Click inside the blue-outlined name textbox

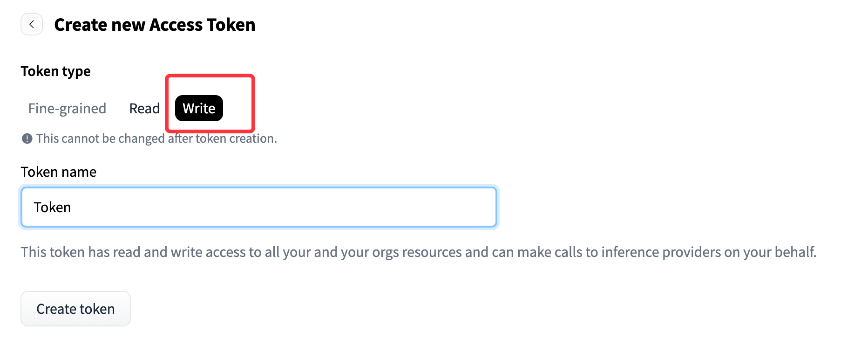click(x=259, y=208)
